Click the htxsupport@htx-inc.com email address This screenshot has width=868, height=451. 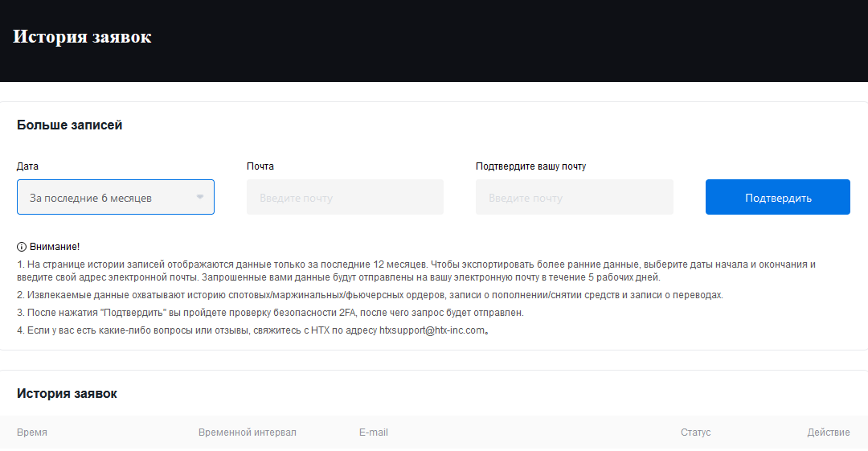432,330
